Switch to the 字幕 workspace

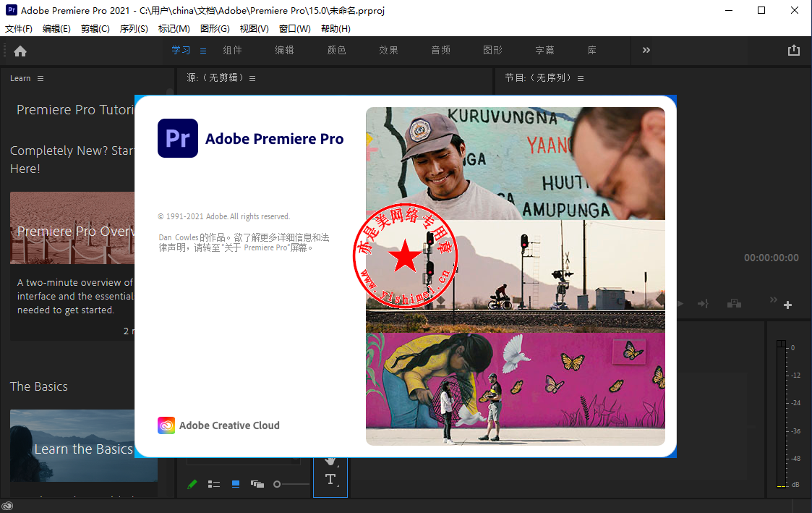pyautogui.click(x=544, y=50)
